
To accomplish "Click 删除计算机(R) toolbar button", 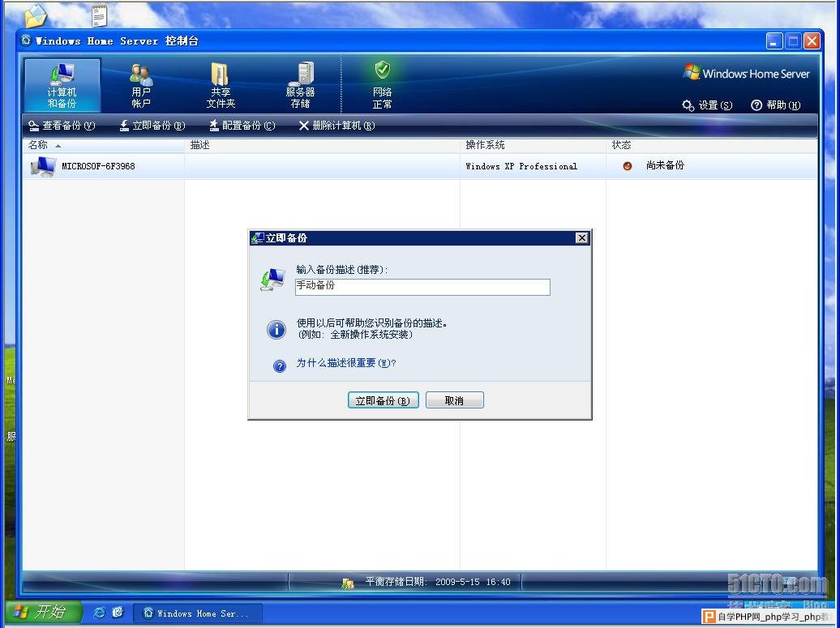I will (x=336, y=126).
